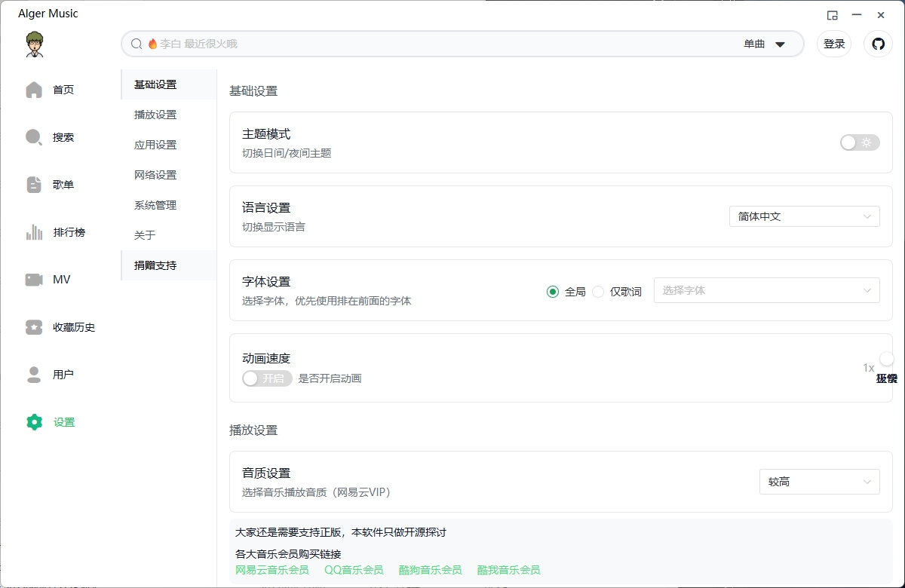Select the lyrics-only (仅歌词) radio button

tap(598, 292)
